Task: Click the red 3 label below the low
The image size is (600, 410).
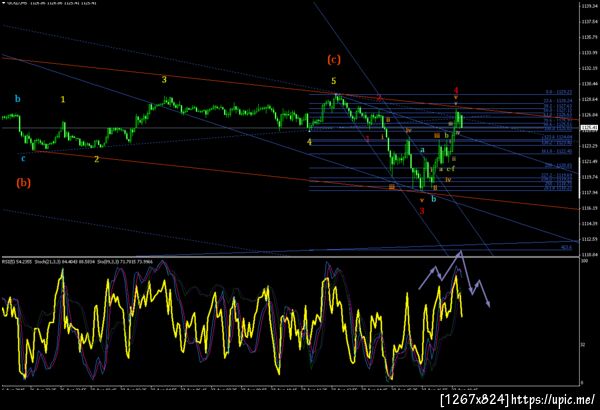Action: click(422, 211)
